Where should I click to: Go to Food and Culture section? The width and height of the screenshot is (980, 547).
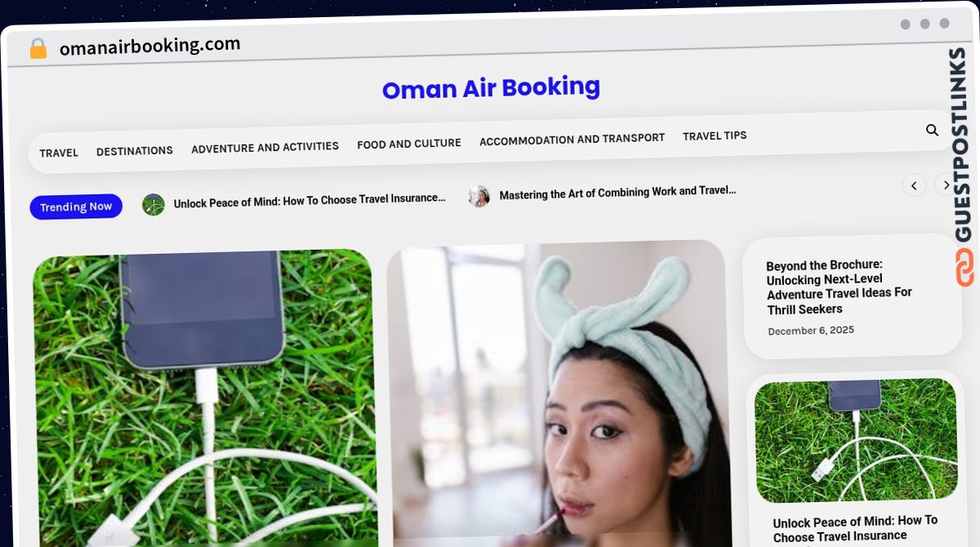409,144
